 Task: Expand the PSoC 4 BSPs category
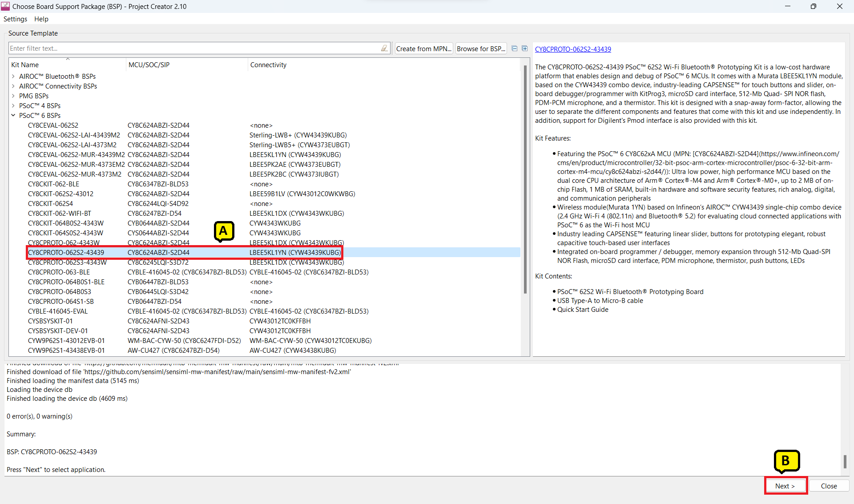(13, 106)
